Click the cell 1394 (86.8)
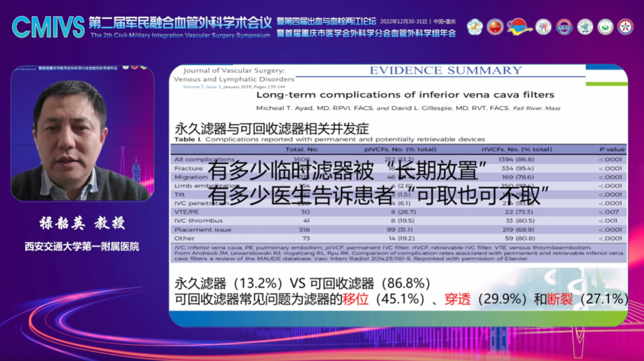644x361 pixels. (x=516, y=159)
